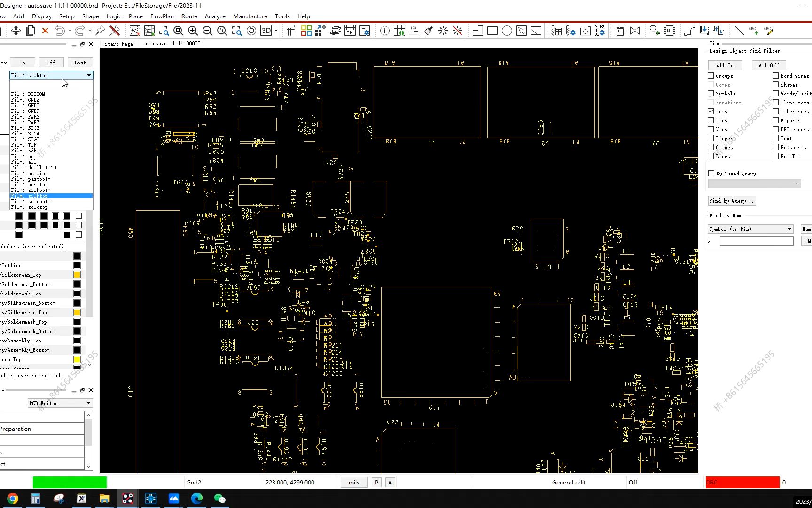
Task: Enable the Groups checkbox
Action: pyautogui.click(x=711, y=76)
